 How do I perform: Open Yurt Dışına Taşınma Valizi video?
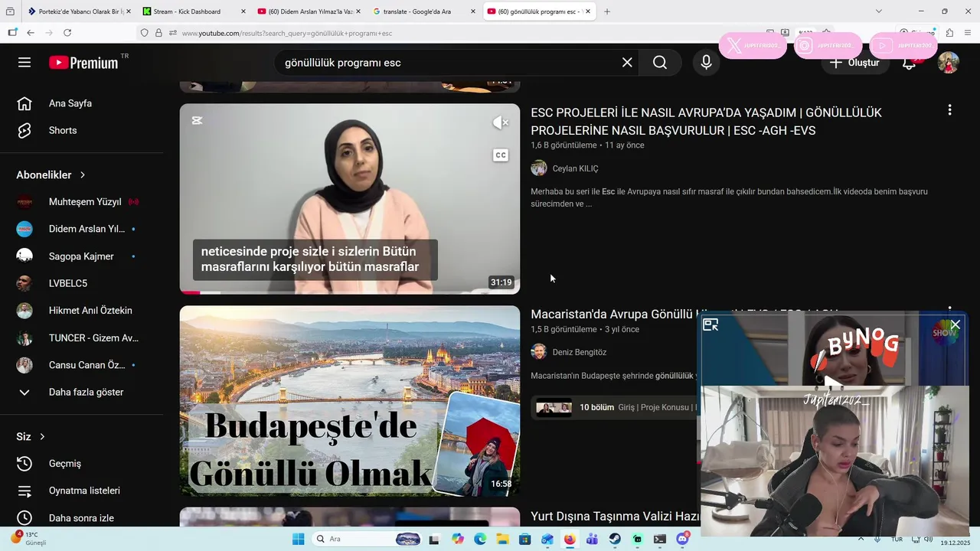coord(615,517)
